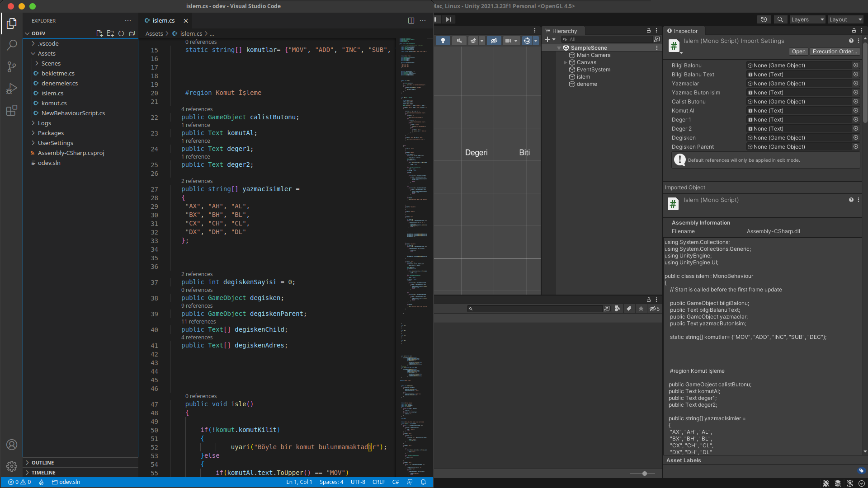Split the editor to the right
The height and width of the screenshot is (488, 868).
point(411,20)
